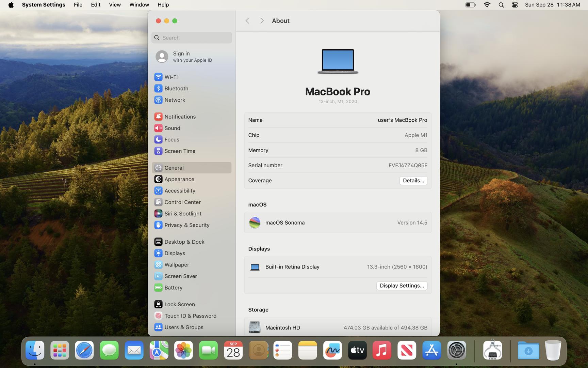This screenshot has height=368, width=588.
Task: Open Trash in the Dock
Action: tap(553, 350)
